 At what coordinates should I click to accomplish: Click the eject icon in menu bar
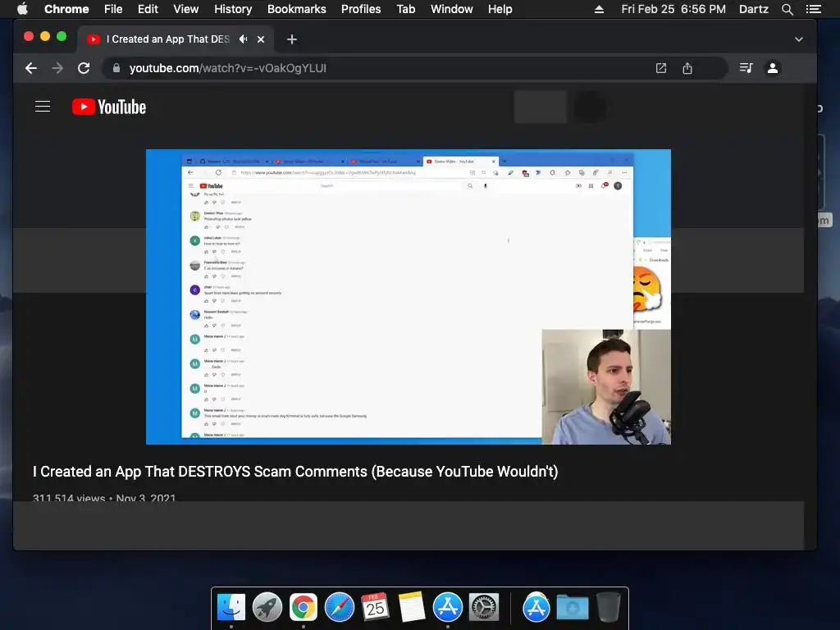[x=599, y=9]
